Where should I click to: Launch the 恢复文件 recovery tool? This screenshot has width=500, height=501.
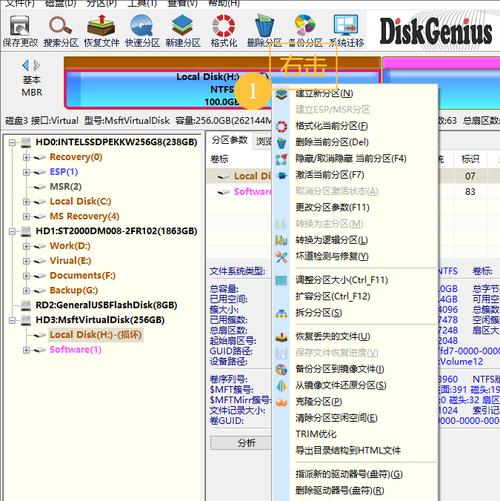(x=101, y=31)
